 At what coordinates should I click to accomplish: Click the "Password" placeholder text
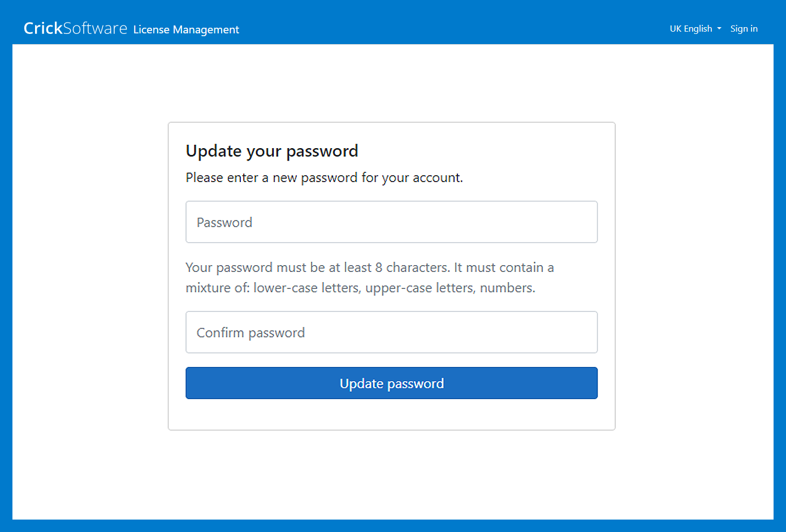point(224,223)
